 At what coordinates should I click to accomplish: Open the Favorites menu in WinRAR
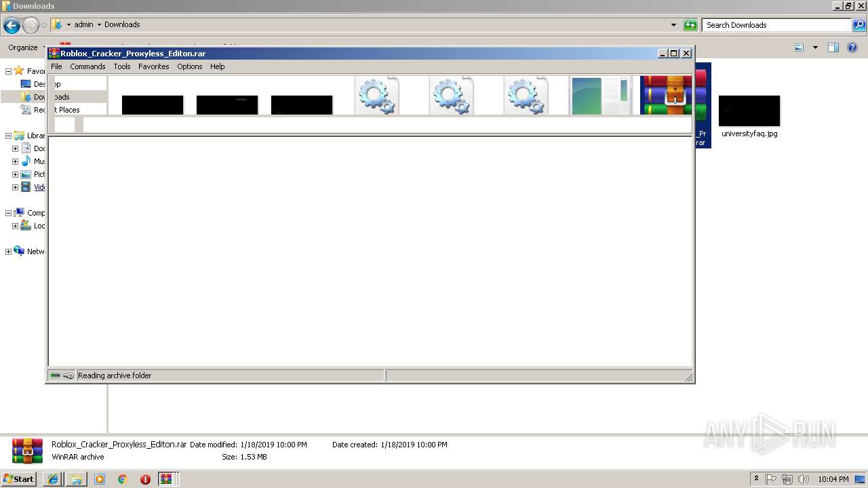pos(153,66)
